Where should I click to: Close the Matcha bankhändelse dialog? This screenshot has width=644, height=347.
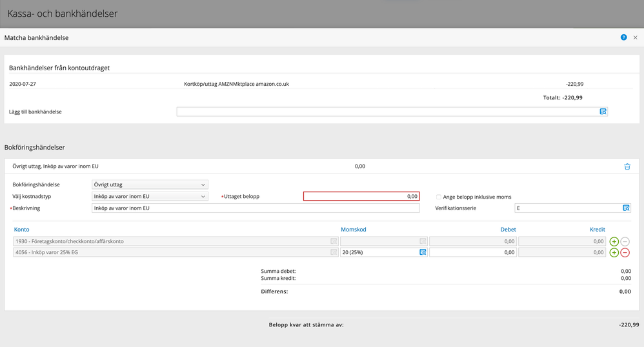(x=635, y=37)
